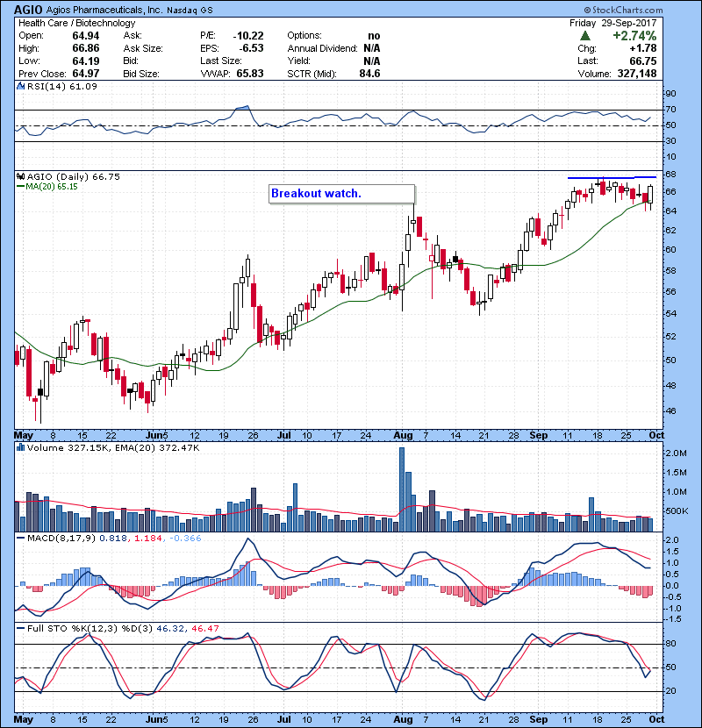702x728 pixels.
Task: Click the Full STO legend line marker
Action: [20, 628]
